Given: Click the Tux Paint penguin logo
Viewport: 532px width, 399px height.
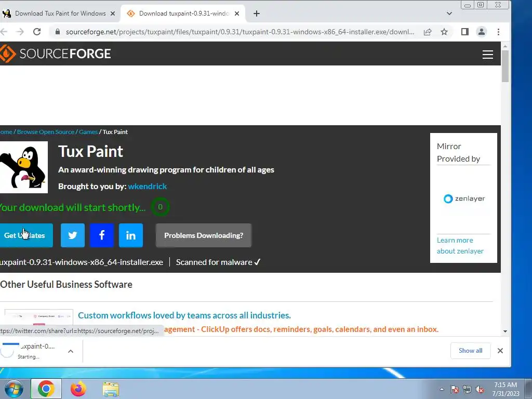Looking at the screenshot, I should (24, 167).
